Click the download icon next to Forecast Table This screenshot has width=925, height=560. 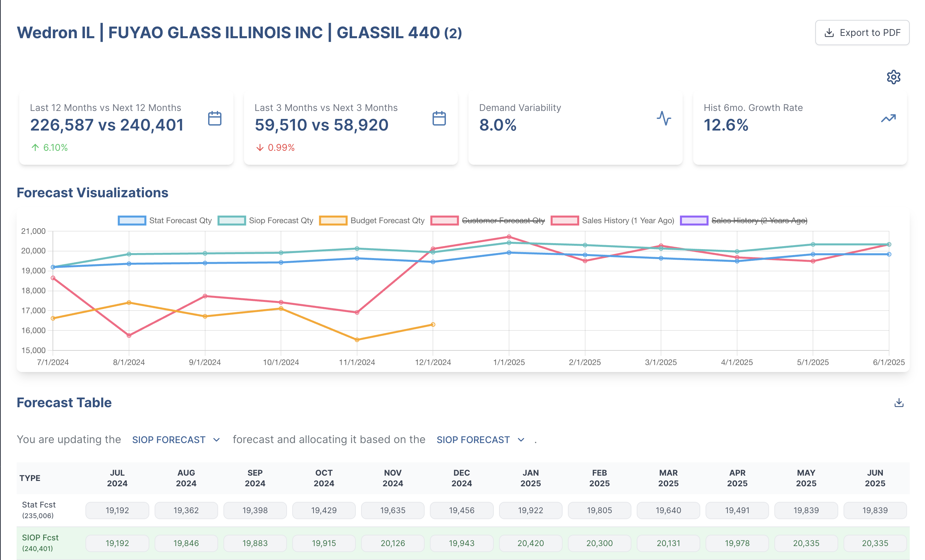(x=899, y=402)
